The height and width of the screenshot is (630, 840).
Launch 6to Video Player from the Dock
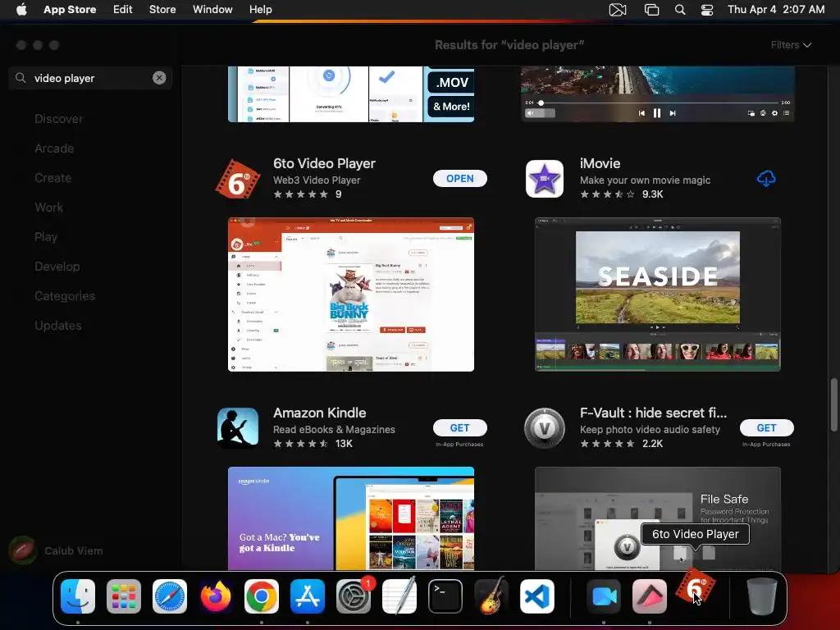(x=696, y=587)
